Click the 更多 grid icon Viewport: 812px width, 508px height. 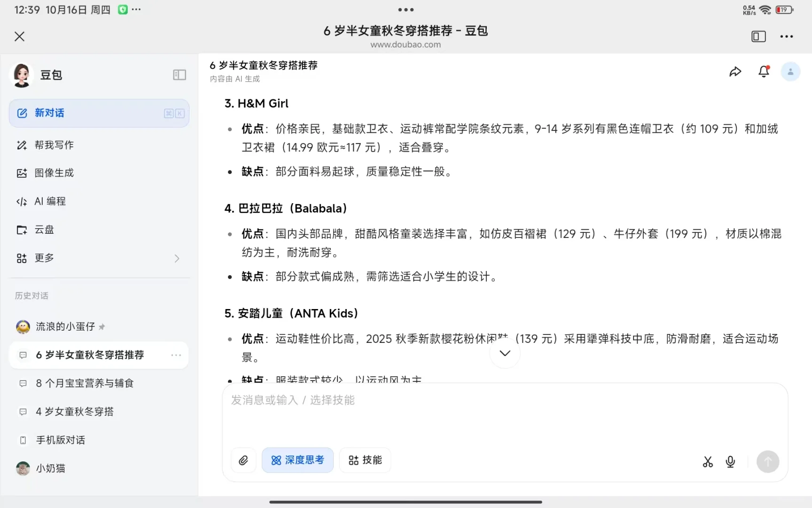[x=22, y=258]
